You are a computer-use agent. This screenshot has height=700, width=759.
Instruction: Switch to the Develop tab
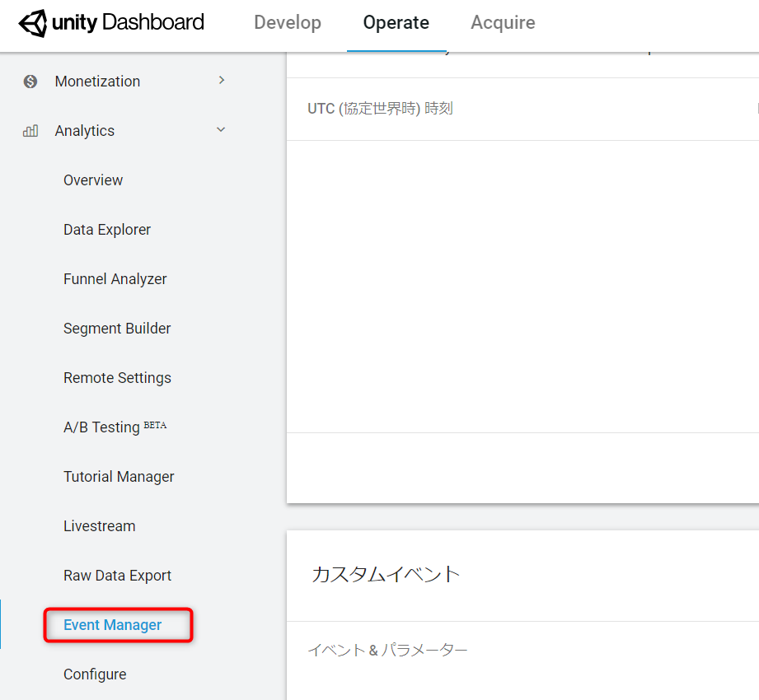coord(288,23)
